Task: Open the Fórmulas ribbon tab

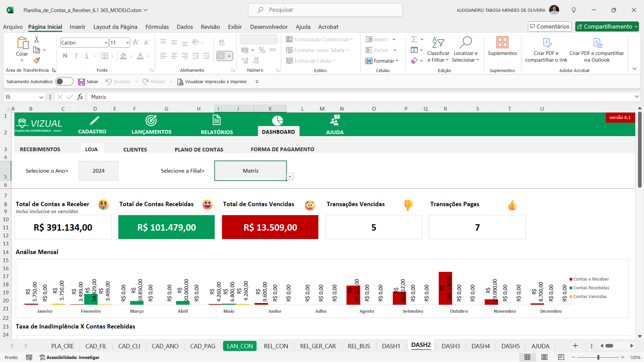Action: (157, 27)
